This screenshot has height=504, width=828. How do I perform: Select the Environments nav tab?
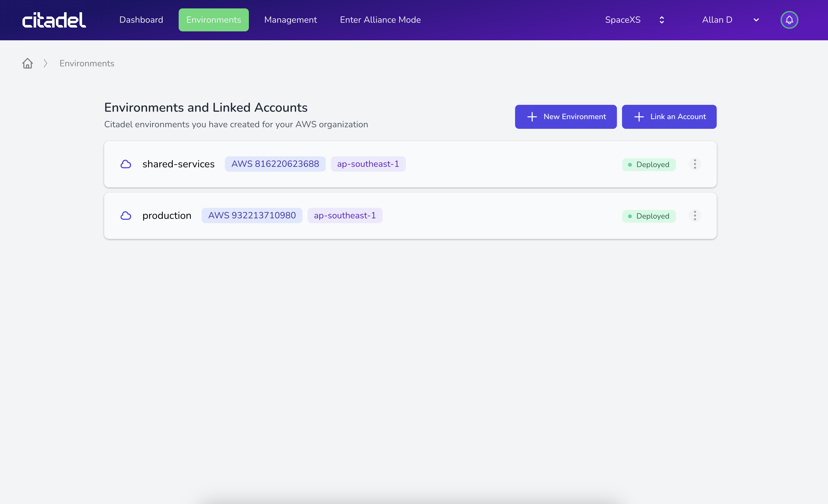click(213, 20)
